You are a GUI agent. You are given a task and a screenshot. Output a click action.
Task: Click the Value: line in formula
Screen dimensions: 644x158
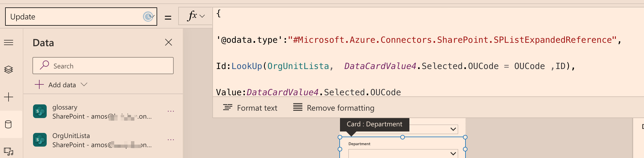[308, 92]
